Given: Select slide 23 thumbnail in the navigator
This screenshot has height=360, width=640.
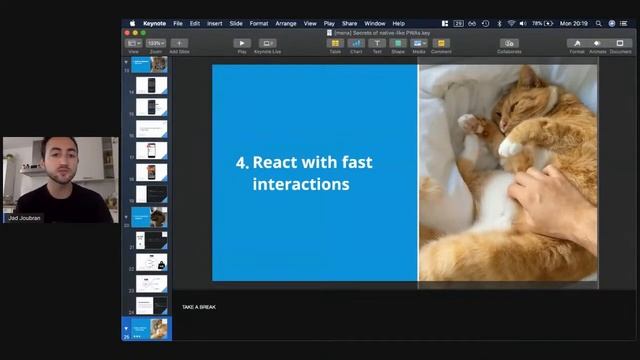Looking at the screenshot, I should click(x=151, y=284).
